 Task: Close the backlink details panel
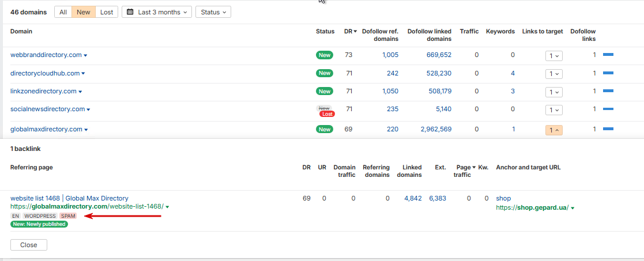pos(29,245)
